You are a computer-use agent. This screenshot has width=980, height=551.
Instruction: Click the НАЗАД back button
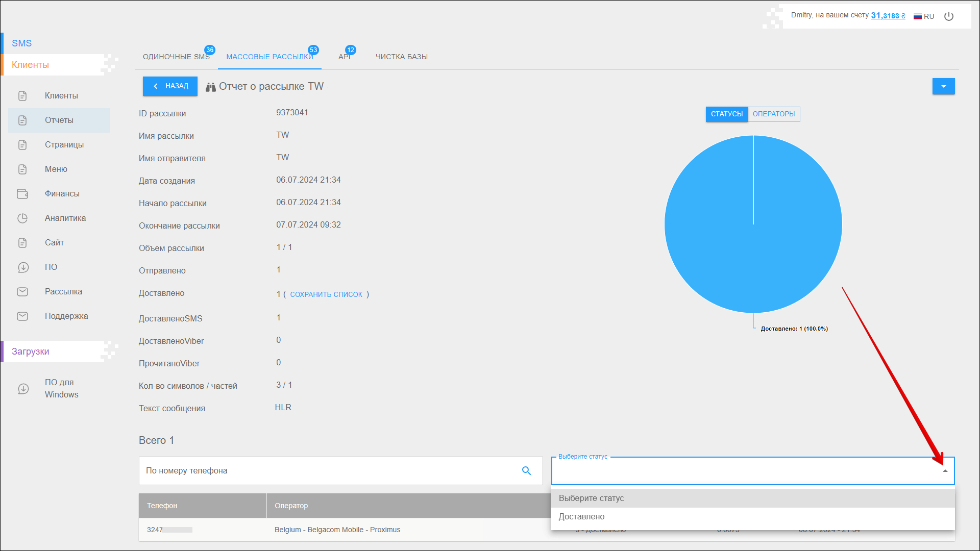(x=170, y=86)
